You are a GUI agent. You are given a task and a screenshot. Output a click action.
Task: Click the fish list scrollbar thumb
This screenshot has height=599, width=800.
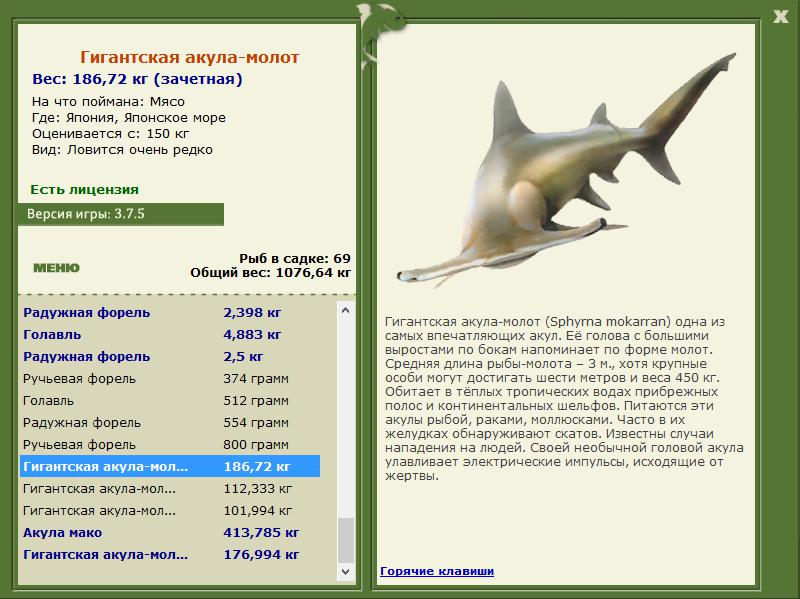coord(345,540)
